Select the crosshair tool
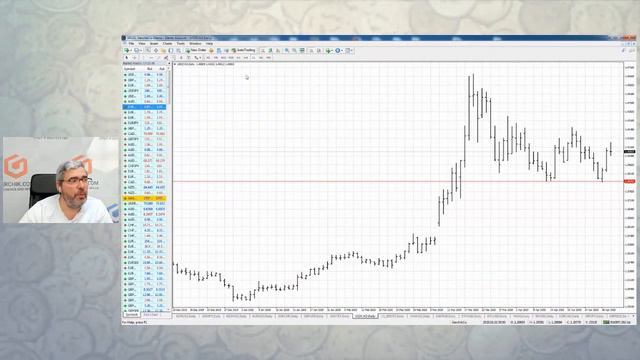Viewport: 640px width, 360px height. tap(134, 58)
